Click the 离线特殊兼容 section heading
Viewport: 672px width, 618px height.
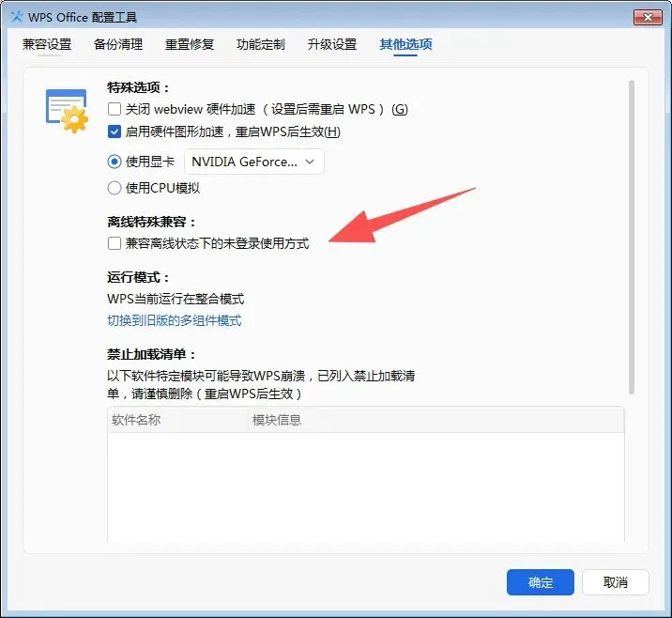[151, 222]
